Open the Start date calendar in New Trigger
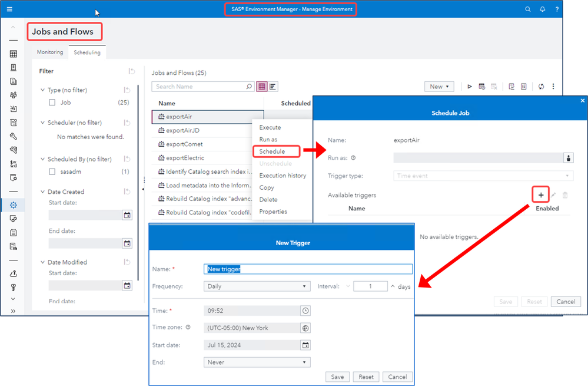The width and height of the screenshot is (588, 386). pos(305,345)
